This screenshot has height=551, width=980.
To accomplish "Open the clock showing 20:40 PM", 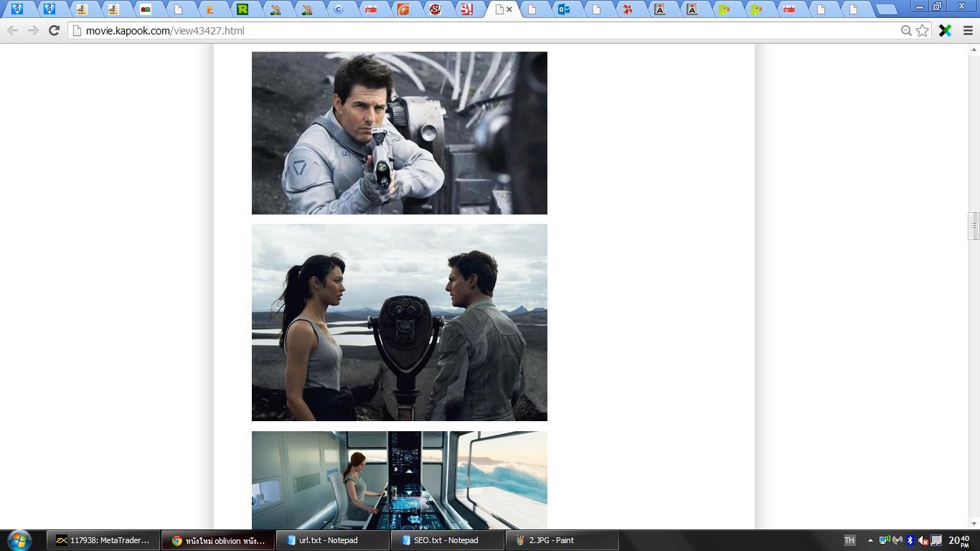I will tap(959, 540).
